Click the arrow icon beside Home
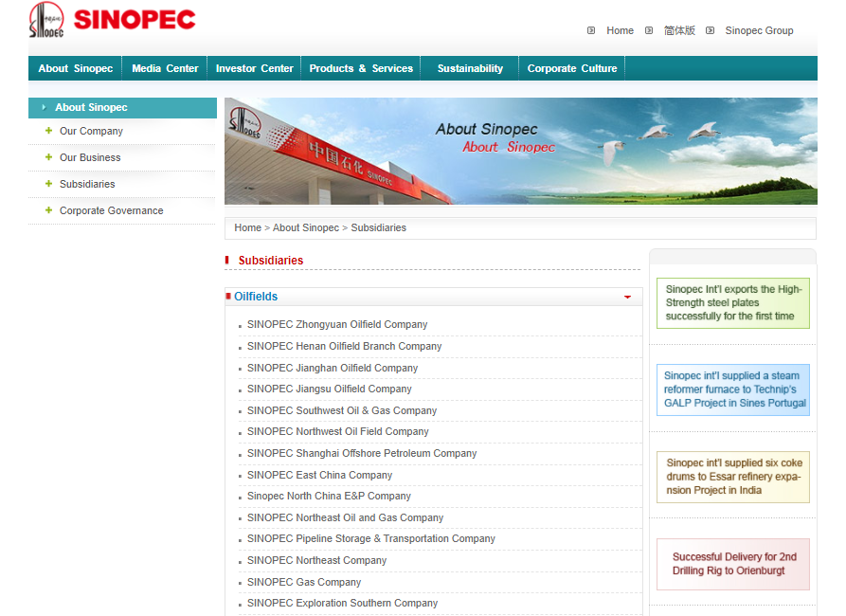This screenshot has height=616, width=846. tap(591, 30)
